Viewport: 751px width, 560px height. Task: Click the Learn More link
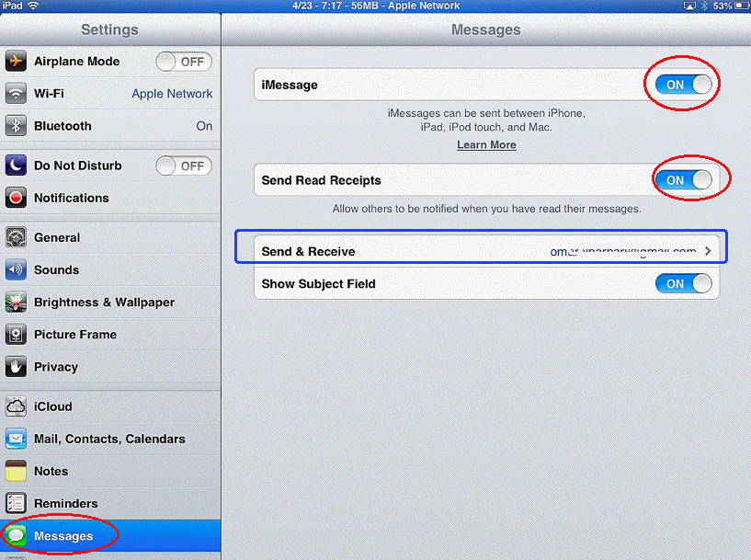point(486,144)
